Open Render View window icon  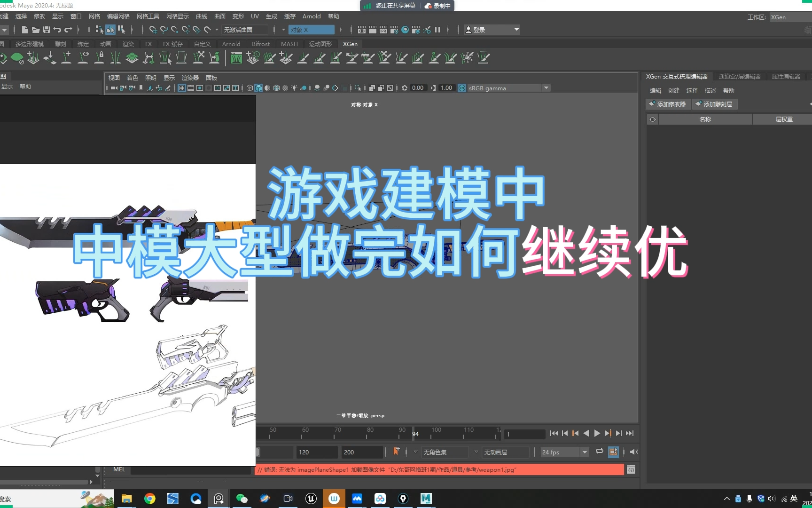point(362,30)
